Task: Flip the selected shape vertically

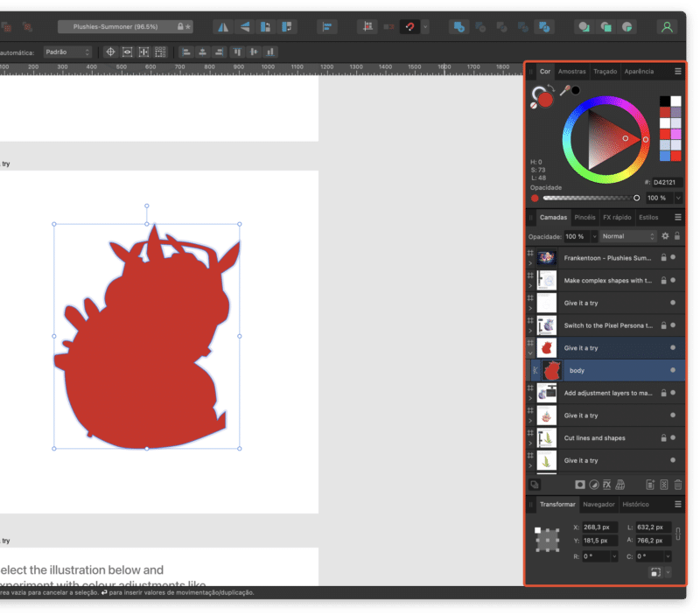Action: [245, 27]
